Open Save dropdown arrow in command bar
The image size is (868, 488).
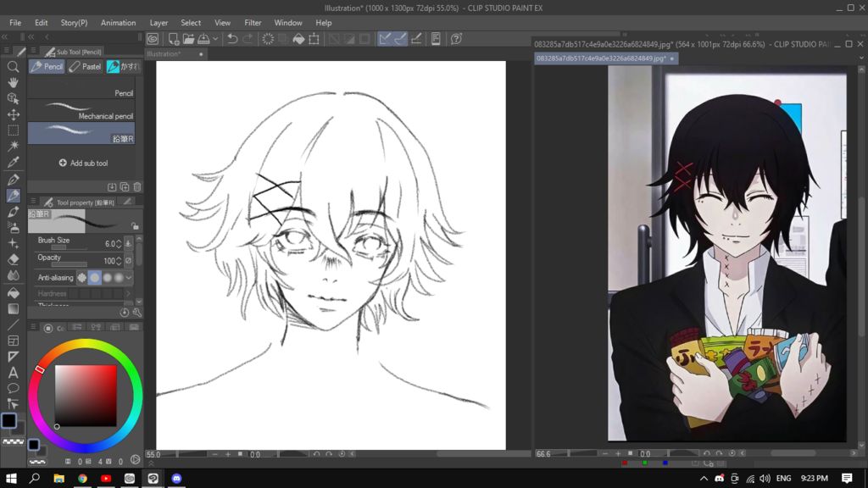click(215, 39)
